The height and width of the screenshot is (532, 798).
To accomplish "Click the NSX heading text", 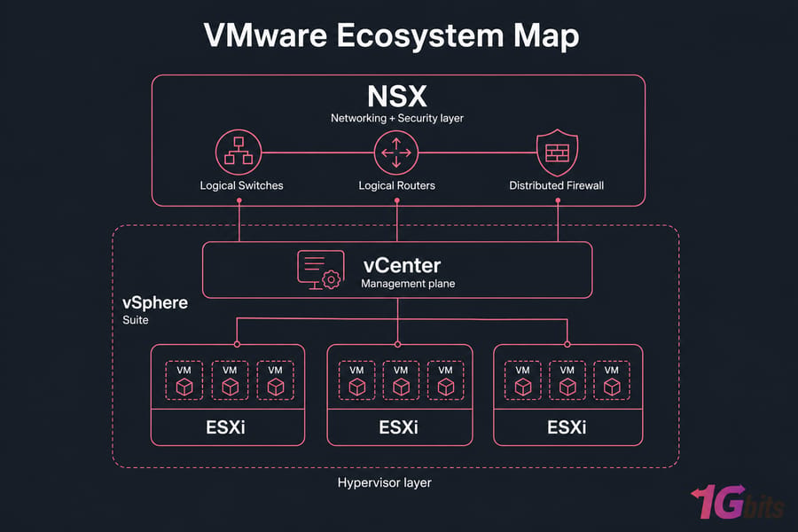I will [397, 97].
